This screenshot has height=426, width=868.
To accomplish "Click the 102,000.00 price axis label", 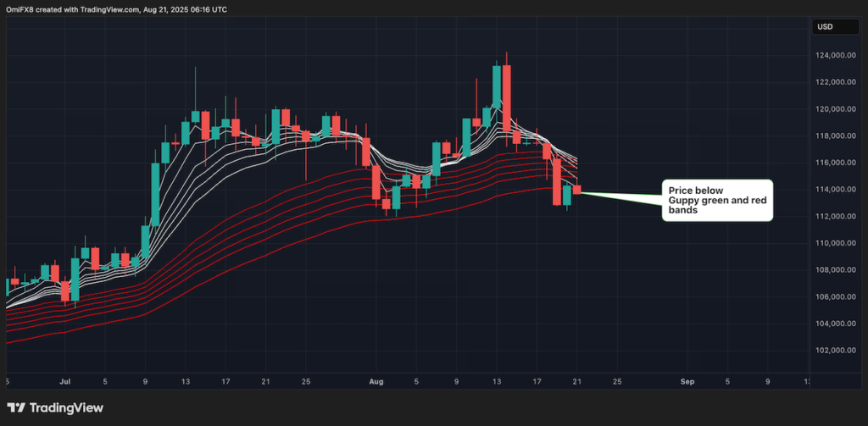I will point(832,351).
